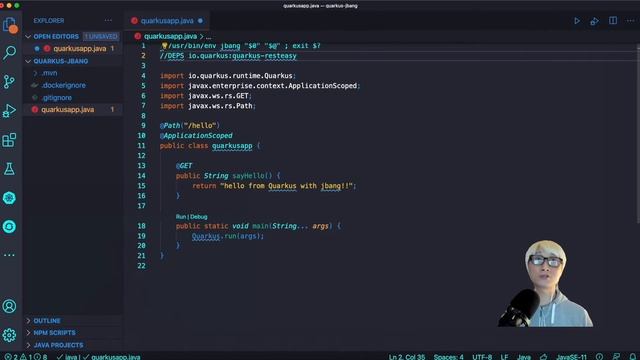This screenshot has width=640, height=360.
Task: Click import io.quarkus.runtime.Quarkus line
Action: [228, 76]
